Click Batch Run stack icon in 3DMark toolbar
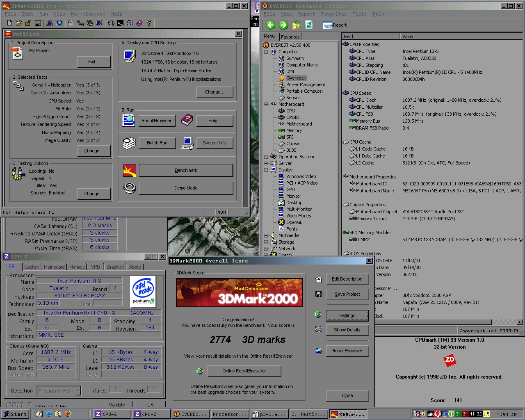The width and height of the screenshot is (525, 420). 130,23
